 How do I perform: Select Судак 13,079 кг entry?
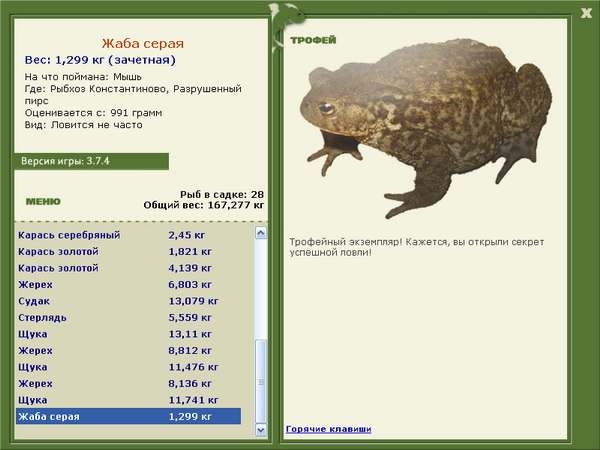(x=129, y=301)
